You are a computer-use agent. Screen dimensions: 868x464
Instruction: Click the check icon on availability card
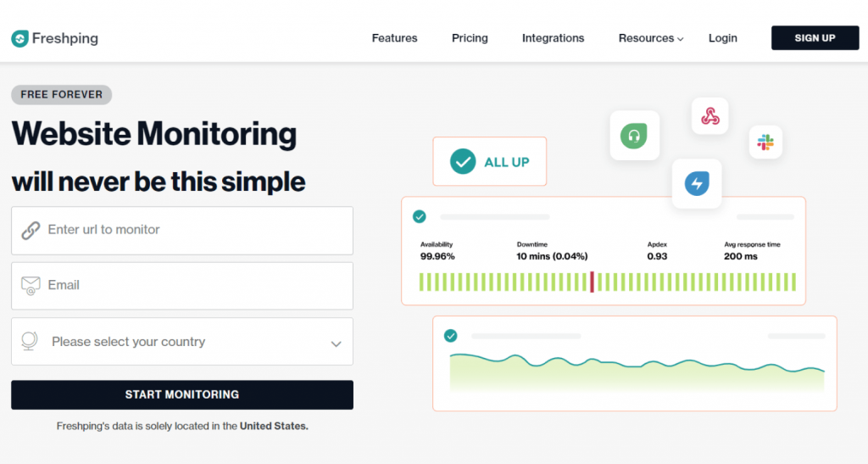(420, 216)
